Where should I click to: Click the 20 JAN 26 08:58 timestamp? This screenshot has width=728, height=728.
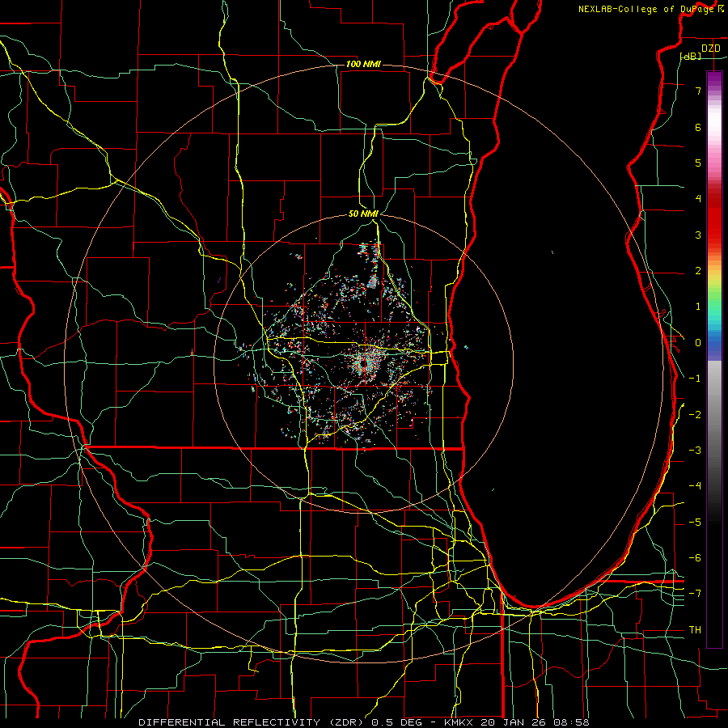tap(535, 722)
